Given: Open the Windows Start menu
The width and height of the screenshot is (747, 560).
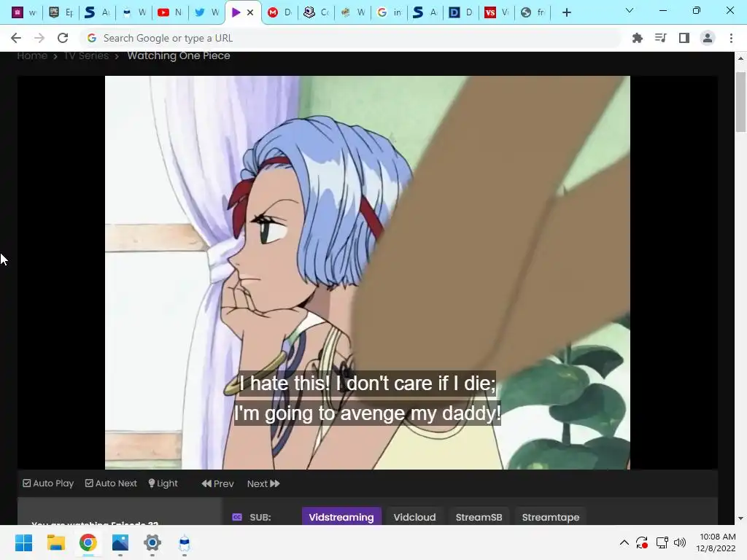Looking at the screenshot, I should click(23, 542).
